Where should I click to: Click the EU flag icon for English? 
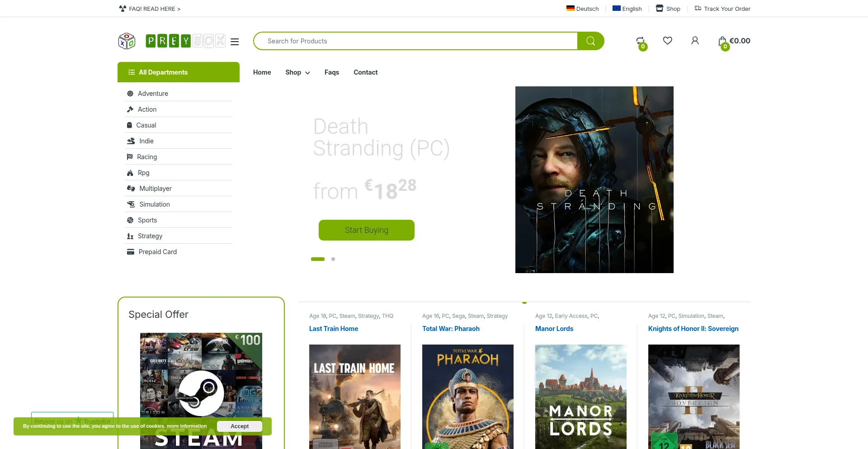pyautogui.click(x=617, y=8)
